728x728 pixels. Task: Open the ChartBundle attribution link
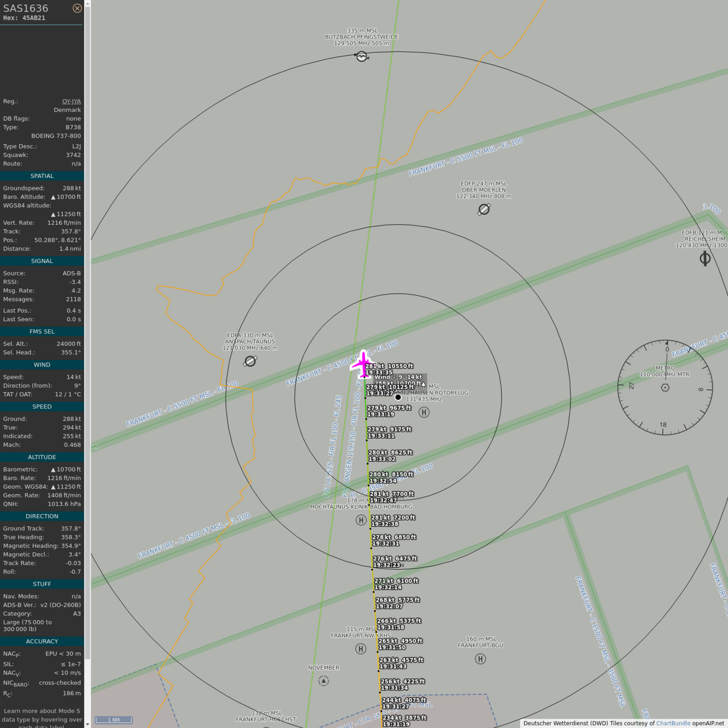pos(673,723)
